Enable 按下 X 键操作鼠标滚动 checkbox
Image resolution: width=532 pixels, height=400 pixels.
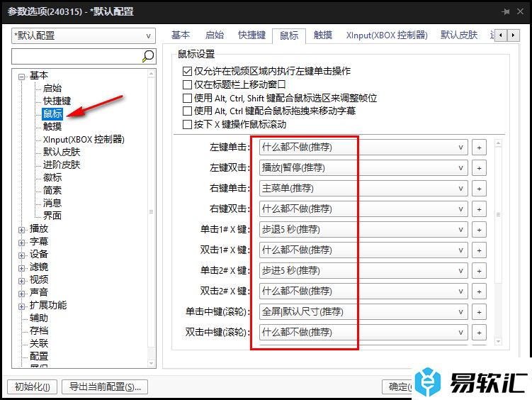[188, 124]
